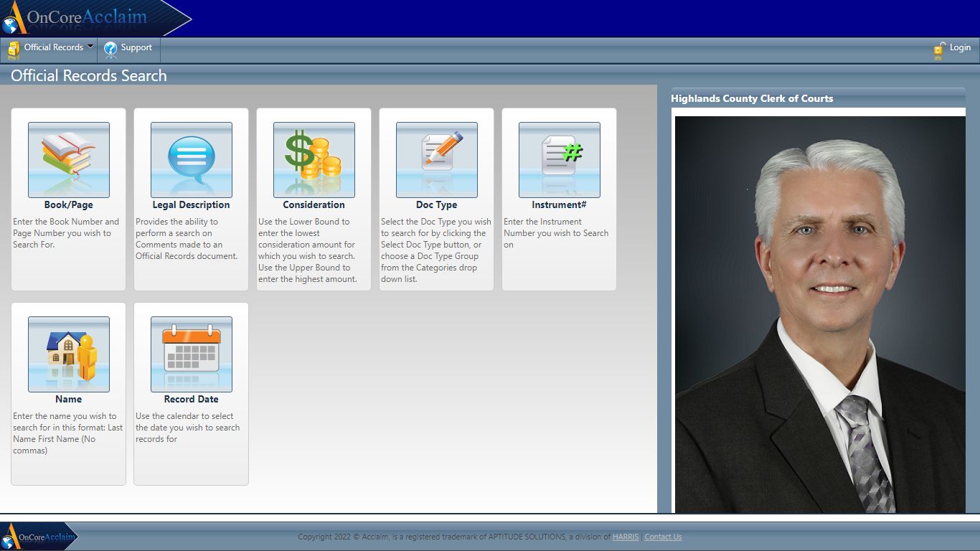Open the Name search house icon
980x551 pixels.
tap(68, 354)
